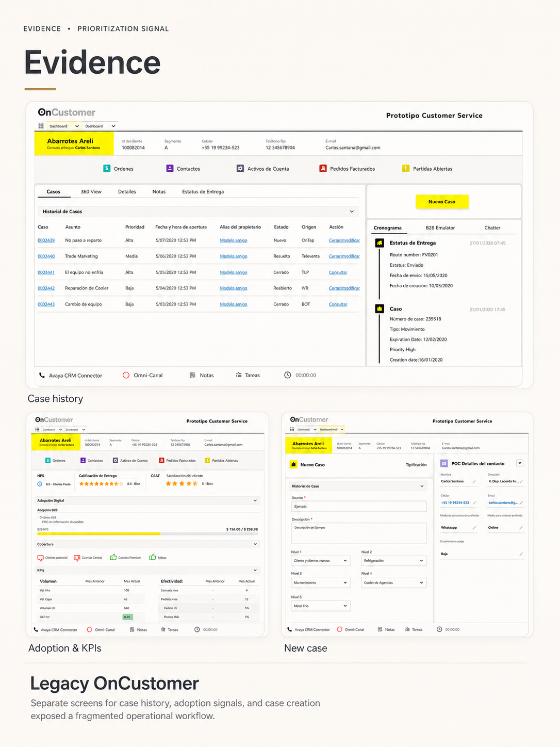Select the Cronograma tab
Image resolution: width=560 pixels, height=747 pixels.
pos(387,228)
